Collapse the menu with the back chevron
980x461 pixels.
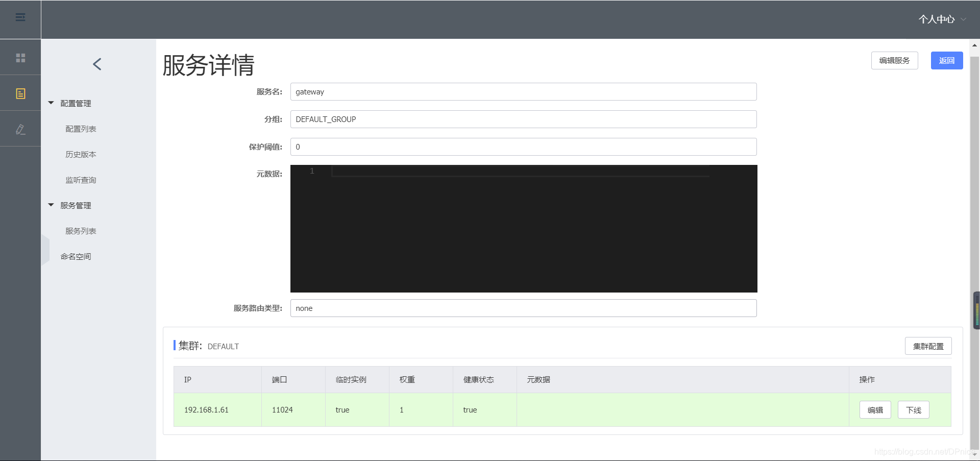point(97,64)
